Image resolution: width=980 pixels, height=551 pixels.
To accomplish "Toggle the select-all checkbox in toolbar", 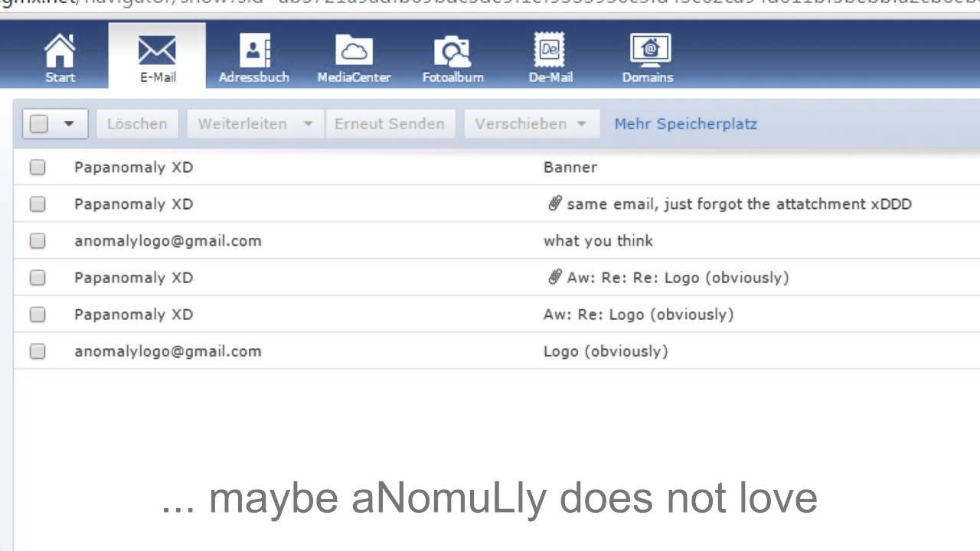I will 39,124.
